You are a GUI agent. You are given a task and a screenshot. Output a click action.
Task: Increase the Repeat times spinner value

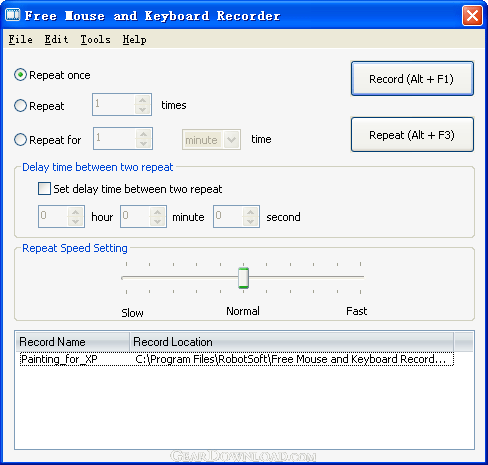click(143, 100)
